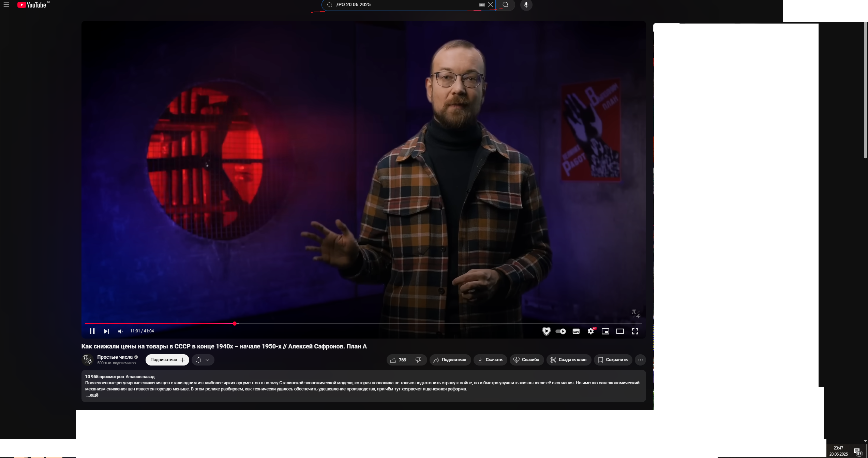Open the player settings gear
Image resolution: width=868 pixels, height=458 pixels.
[x=591, y=331]
